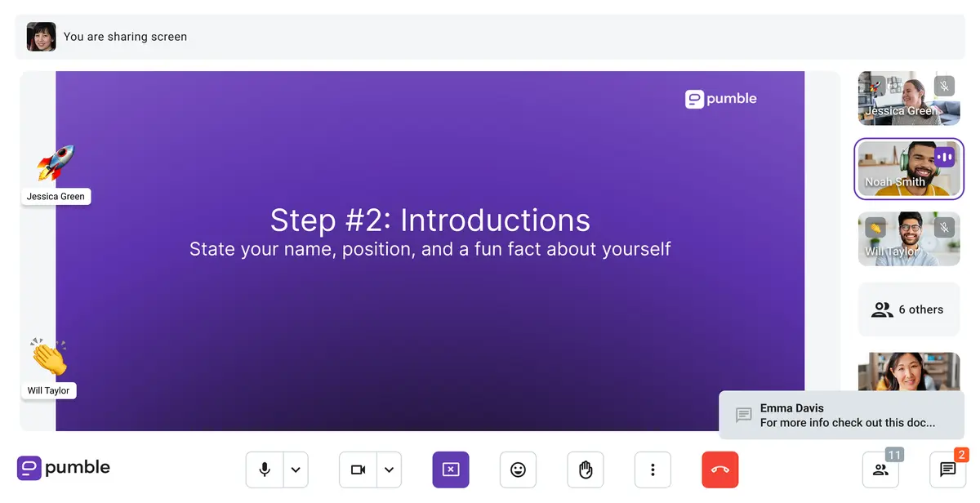Raise your hand
The height and width of the screenshot is (503, 980).
[585, 470]
